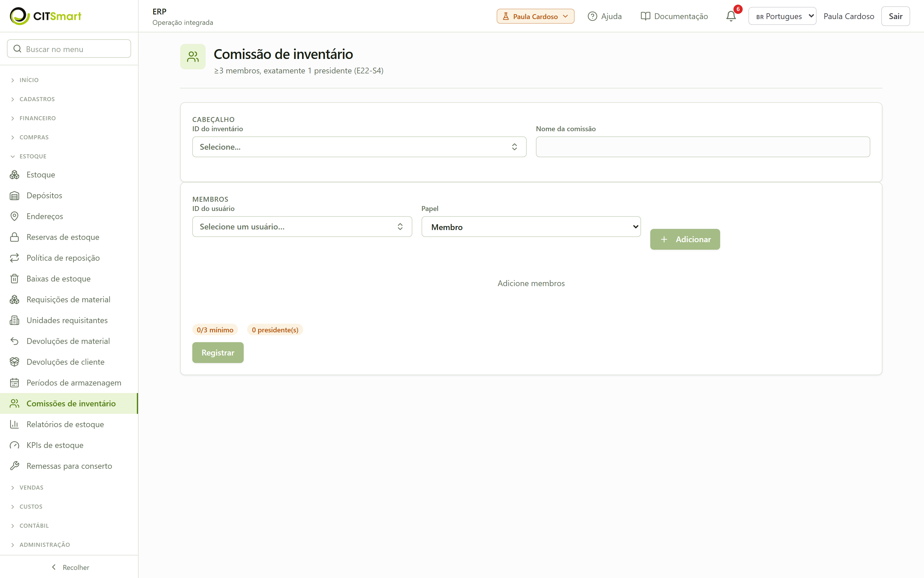
Task: Focus the Nome da comissão field
Action: click(x=703, y=147)
